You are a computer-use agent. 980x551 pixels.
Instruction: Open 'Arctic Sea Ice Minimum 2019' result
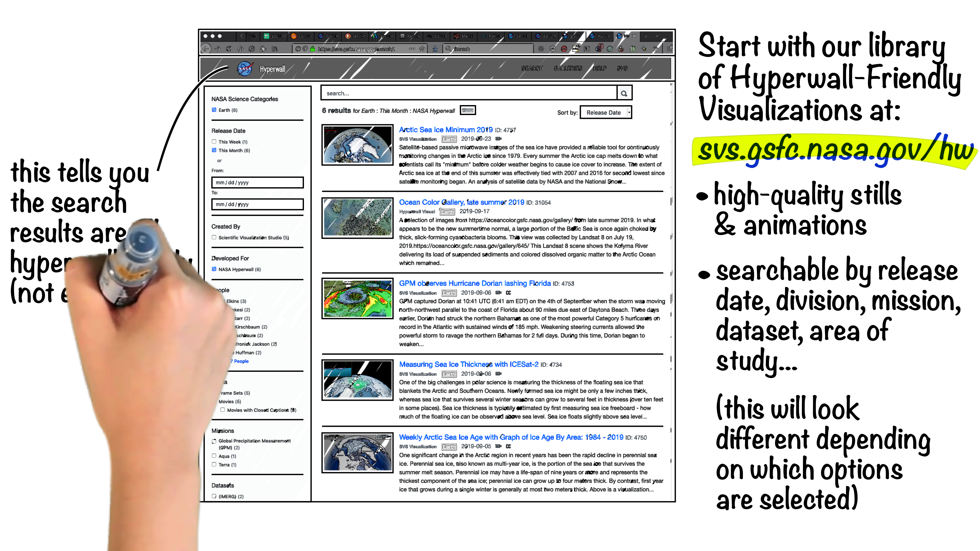click(x=446, y=130)
